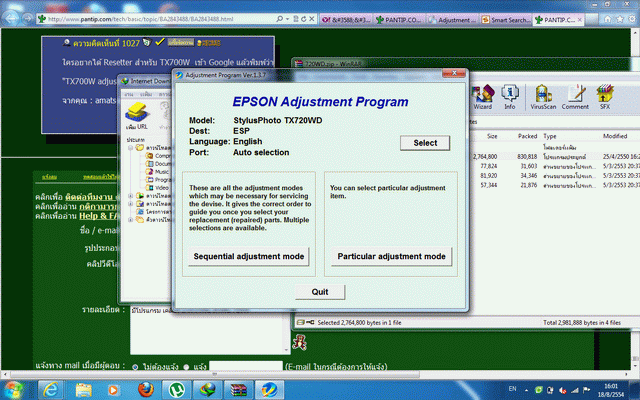Open the Windows Start button
Viewport: 640px width, 400px height.
(13, 389)
